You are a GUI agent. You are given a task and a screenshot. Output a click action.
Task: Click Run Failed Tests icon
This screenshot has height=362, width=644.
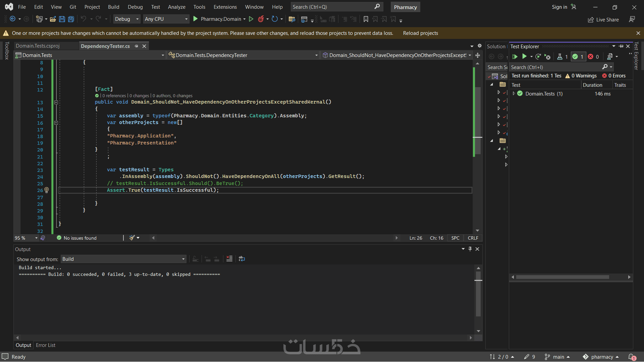coord(547,57)
